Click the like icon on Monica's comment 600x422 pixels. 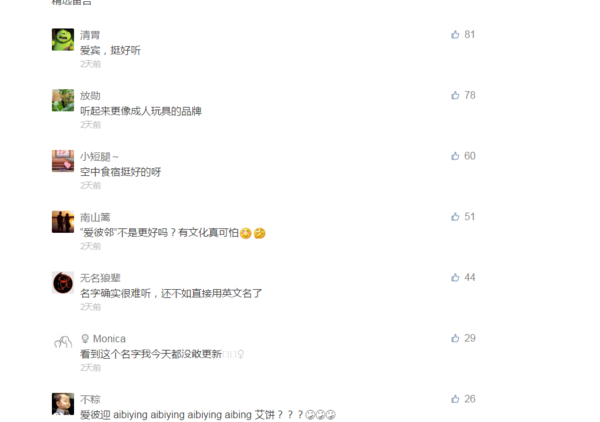point(455,338)
